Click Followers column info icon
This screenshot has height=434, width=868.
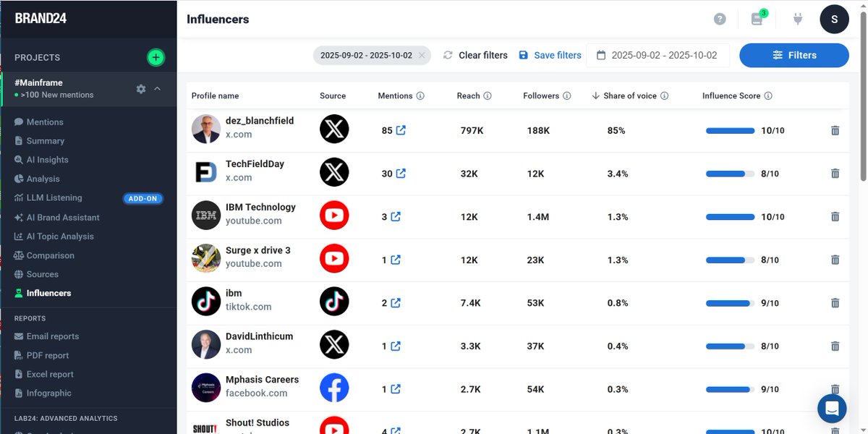pyautogui.click(x=567, y=95)
